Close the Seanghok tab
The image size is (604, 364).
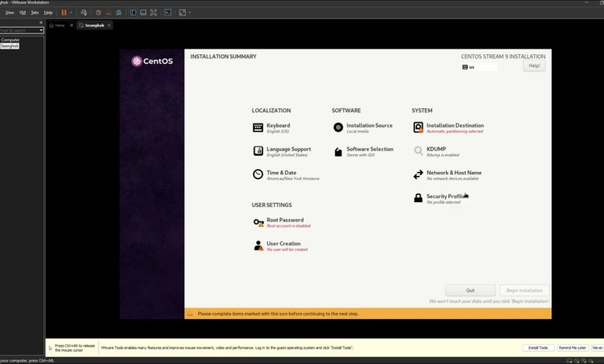point(109,26)
